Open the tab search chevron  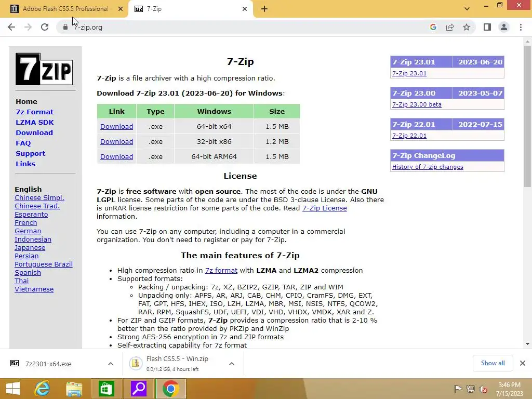[467, 9]
